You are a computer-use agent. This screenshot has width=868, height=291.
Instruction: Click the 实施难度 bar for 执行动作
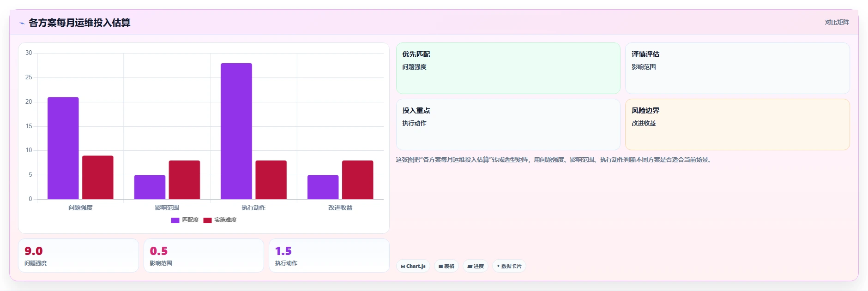pos(271,180)
